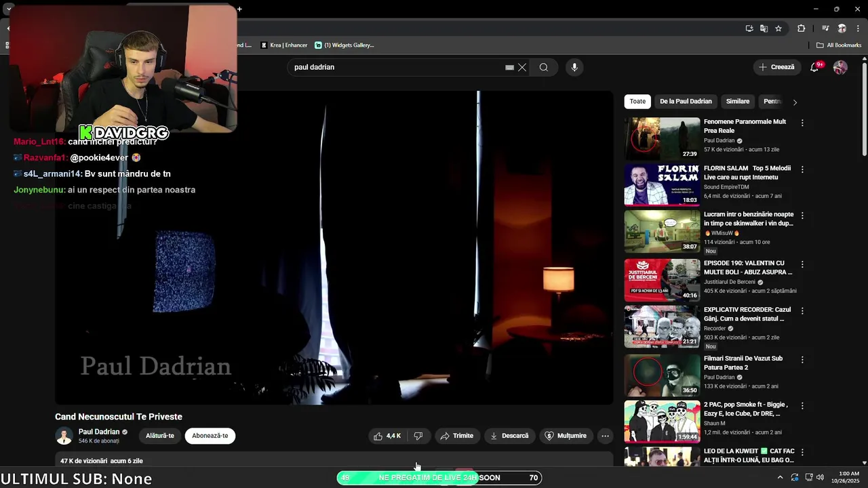Viewport: 868px width, 488px height.
Task: Open the volume control in system tray
Action: click(820, 477)
